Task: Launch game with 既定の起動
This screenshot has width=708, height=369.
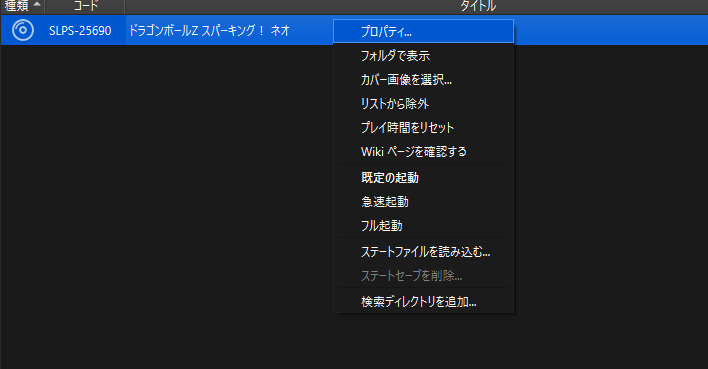Action: pos(424,177)
